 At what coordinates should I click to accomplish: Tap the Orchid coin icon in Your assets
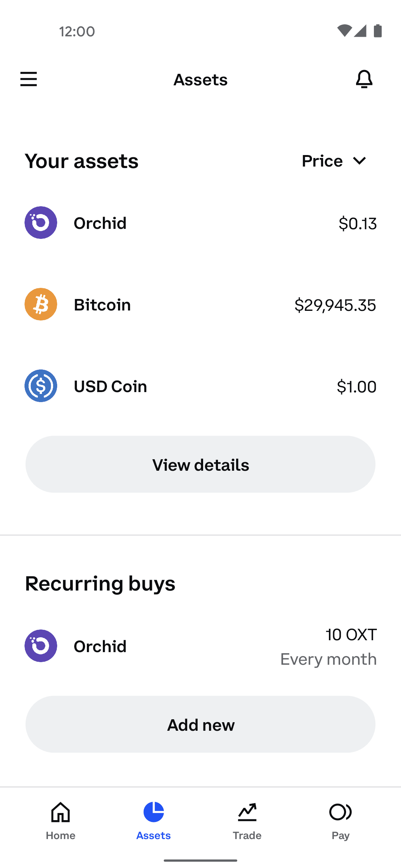coord(41,223)
